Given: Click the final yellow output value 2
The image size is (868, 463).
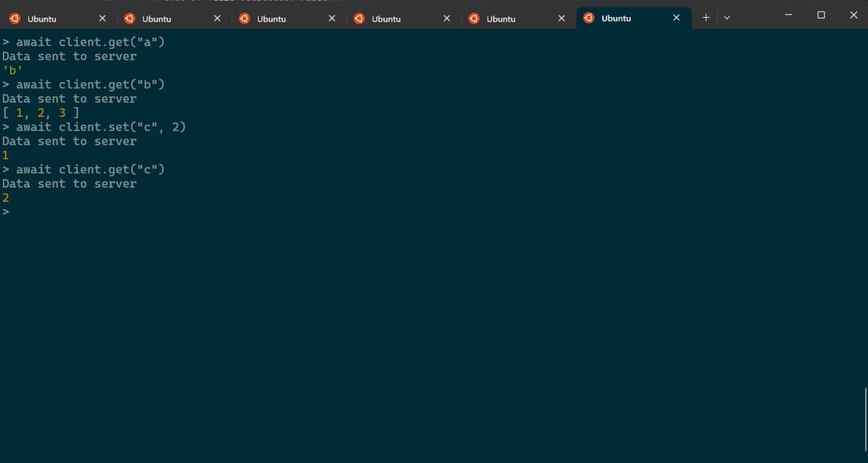Looking at the screenshot, I should coord(5,198).
